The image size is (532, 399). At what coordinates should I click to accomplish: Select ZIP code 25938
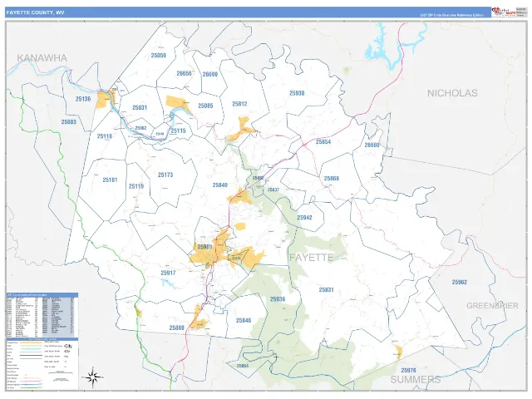(297, 93)
